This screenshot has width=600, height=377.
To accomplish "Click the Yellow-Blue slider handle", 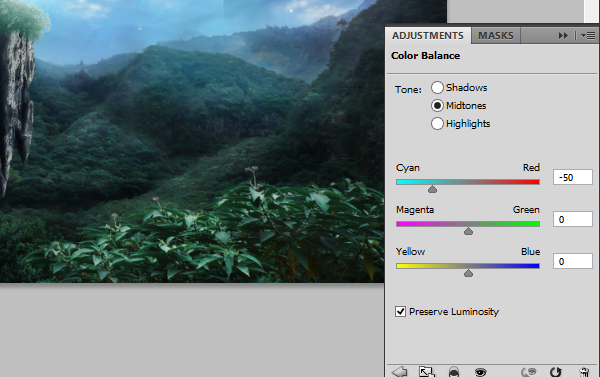I will 468,273.
